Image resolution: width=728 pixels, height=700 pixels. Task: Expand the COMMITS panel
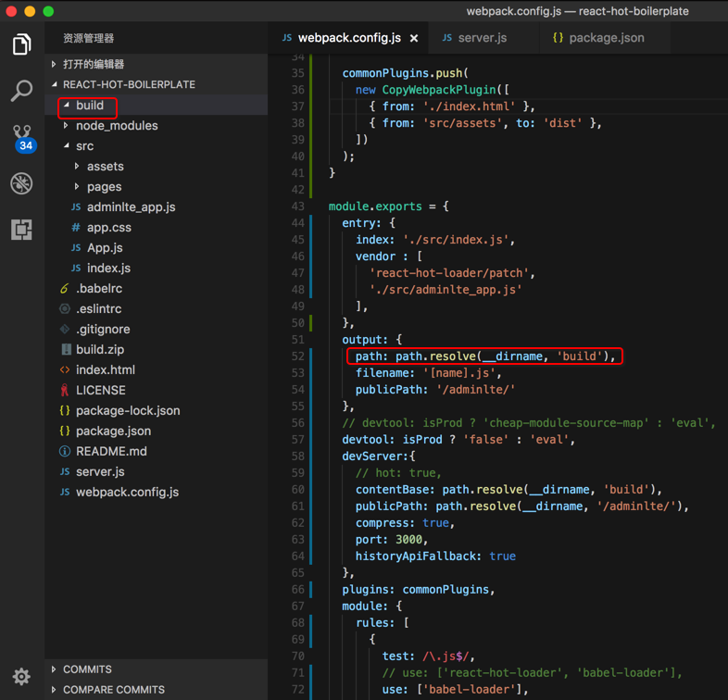pos(87,669)
